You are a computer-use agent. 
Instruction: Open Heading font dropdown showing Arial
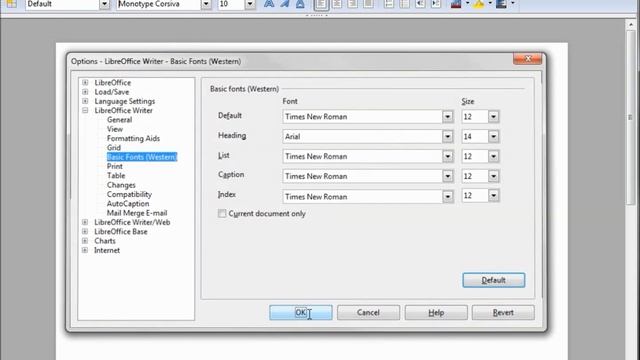(447, 136)
